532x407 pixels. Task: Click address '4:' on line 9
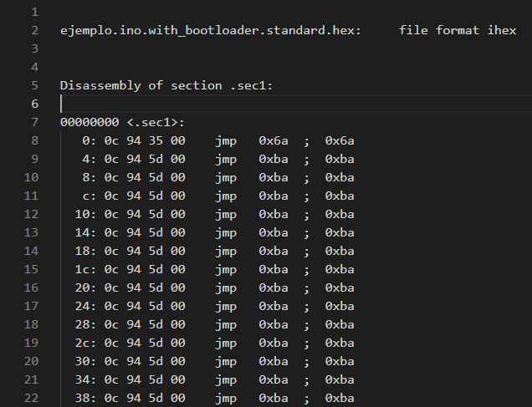click(89, 159)
